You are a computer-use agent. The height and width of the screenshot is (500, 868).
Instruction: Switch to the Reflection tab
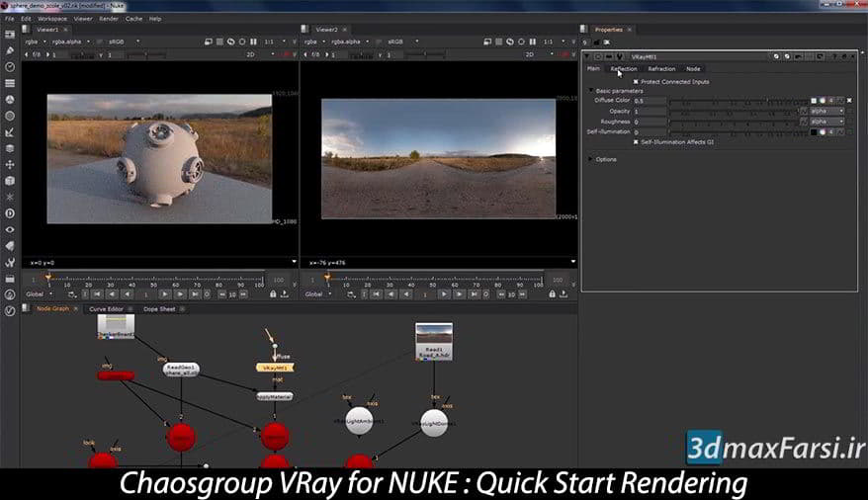coord(624,69)
